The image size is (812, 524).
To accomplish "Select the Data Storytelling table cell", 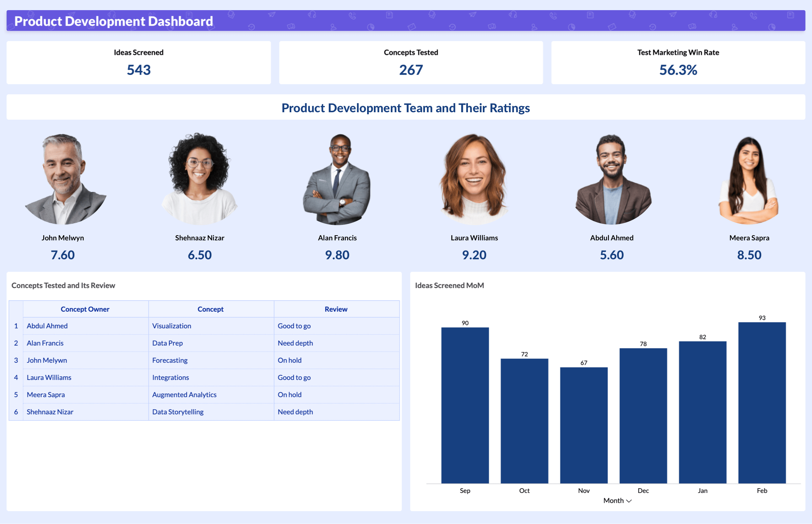I will point(178,412).
